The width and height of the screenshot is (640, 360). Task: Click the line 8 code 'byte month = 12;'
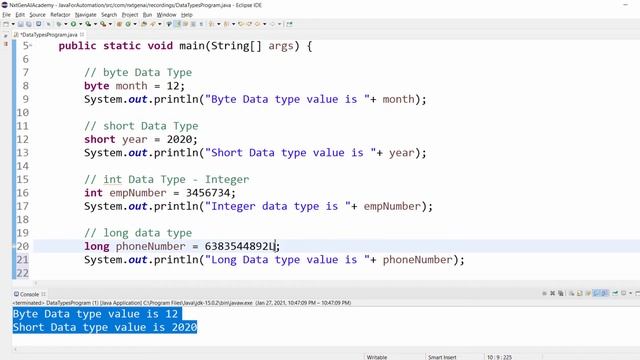point(134,86)
